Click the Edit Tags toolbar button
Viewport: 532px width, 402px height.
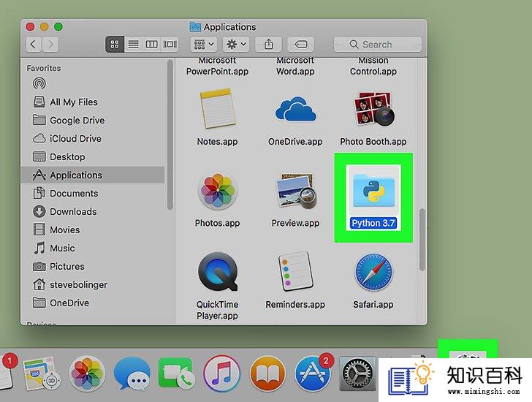pos(301,45)
